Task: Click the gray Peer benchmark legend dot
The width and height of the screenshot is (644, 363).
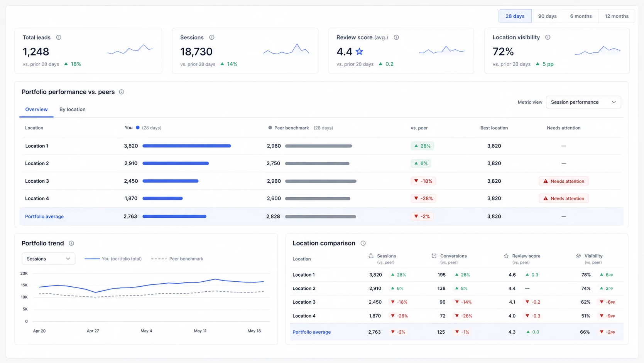Action: [270, 128]
